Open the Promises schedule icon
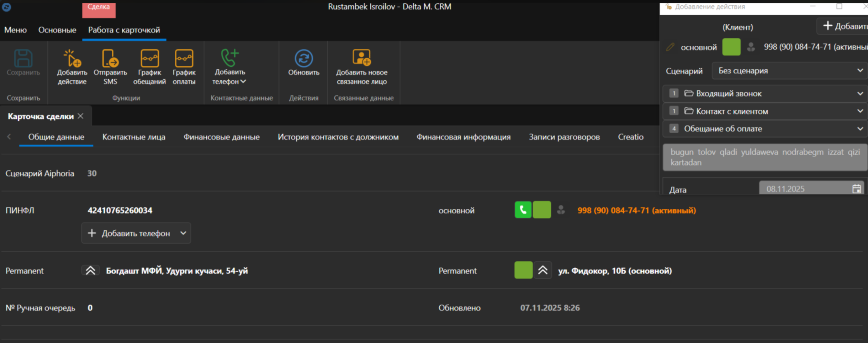Viewport: 868px width, 343px height. click(149, 59)
